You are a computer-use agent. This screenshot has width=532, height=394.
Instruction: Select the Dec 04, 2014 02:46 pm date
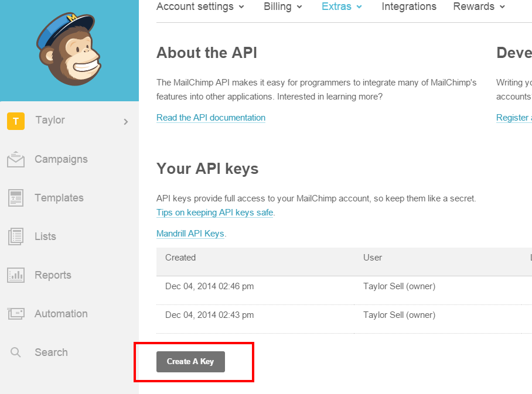(209, 286)
